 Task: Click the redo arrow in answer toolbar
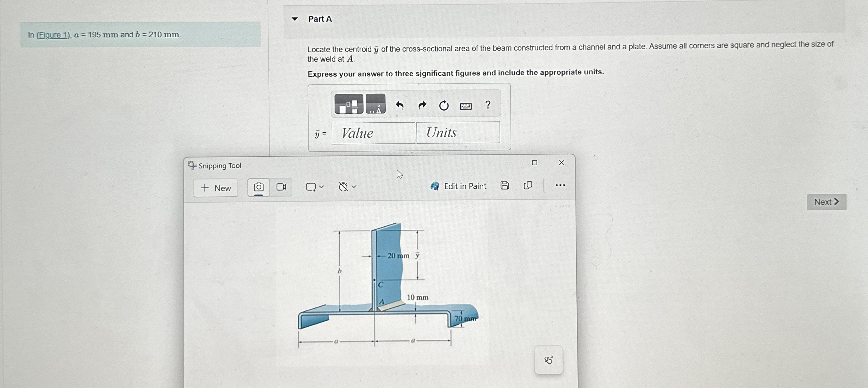422,105
